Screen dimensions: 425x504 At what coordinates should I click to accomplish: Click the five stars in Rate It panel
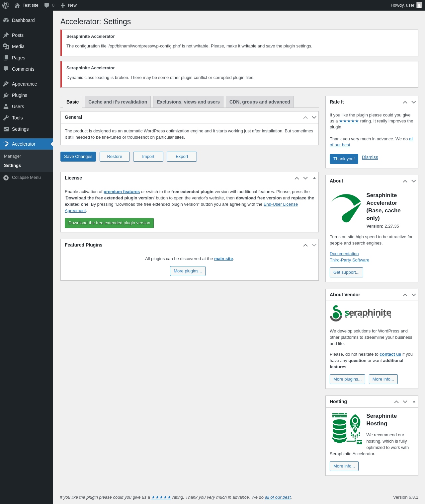tap(349, 121)
